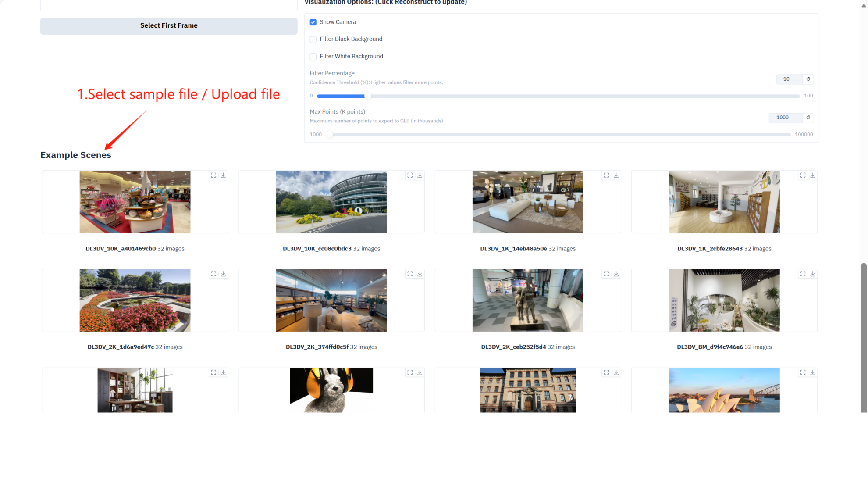Click fullscreen icon on DL3DV_1K_2cbfe28643 library image

tap(803, 175)
